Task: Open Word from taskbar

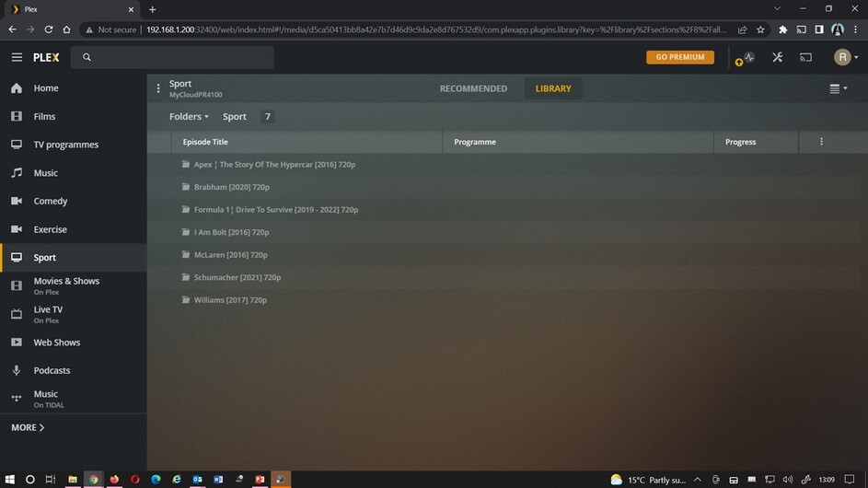Action: pyautogui.click(x=218, y=479)
